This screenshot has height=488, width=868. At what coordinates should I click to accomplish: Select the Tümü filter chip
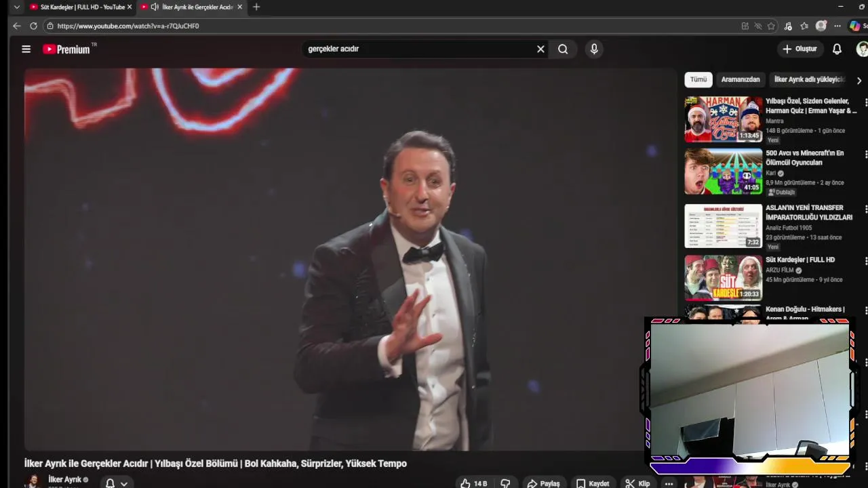[698, 79]
